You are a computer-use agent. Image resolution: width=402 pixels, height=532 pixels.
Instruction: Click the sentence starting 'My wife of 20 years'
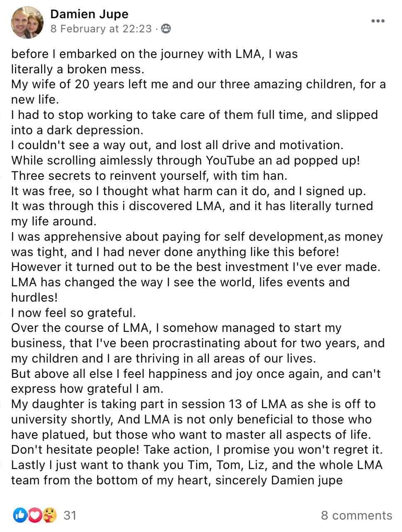[x=198, y=92]
